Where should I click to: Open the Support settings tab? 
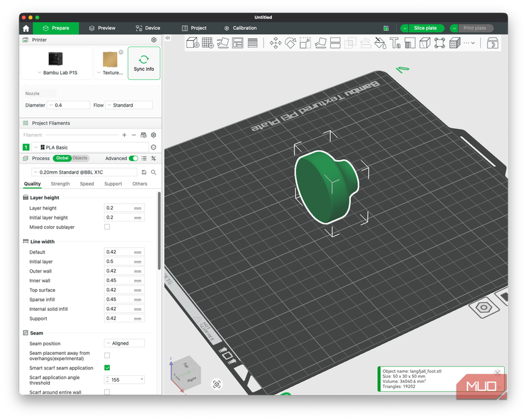tap(113, 184)
